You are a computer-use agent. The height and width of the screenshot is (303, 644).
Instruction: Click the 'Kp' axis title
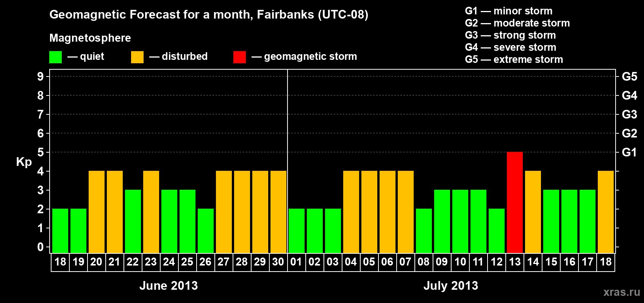[x=24, y=162]
